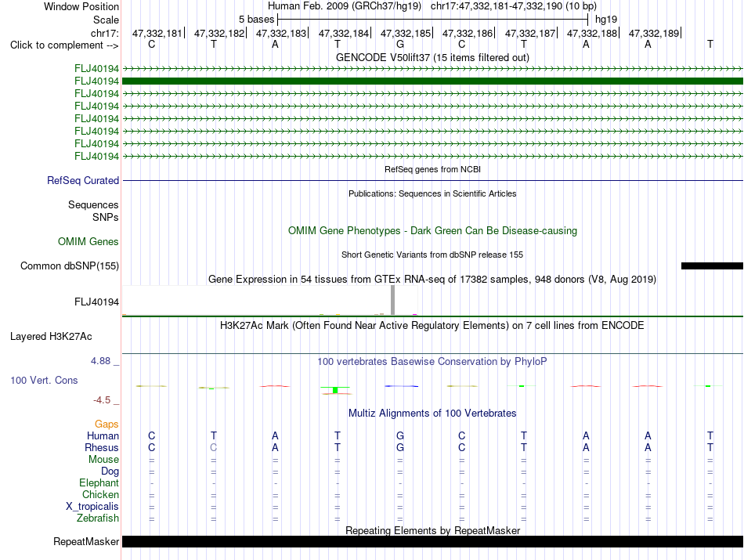Select the solid green FLJ40194 exon bar
The image size is (744, 560).
(x=432, y=81)
